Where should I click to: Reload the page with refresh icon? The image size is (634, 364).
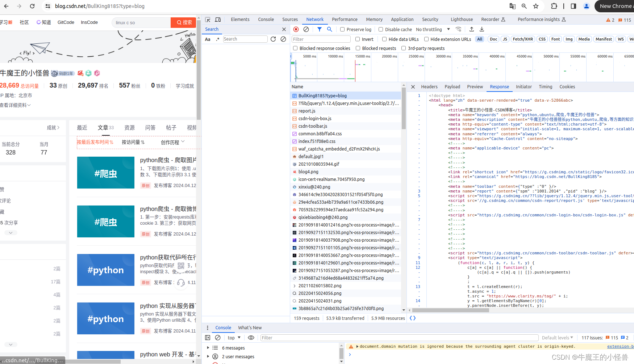(x=32, y=6)
